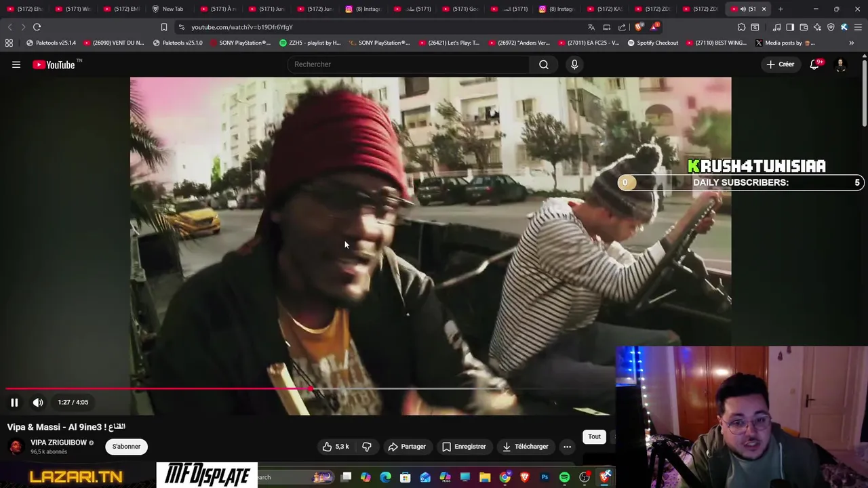Open Microsoft Edge from the taskbar
Viewport: 868px width, 488px height.
point(386,477)
